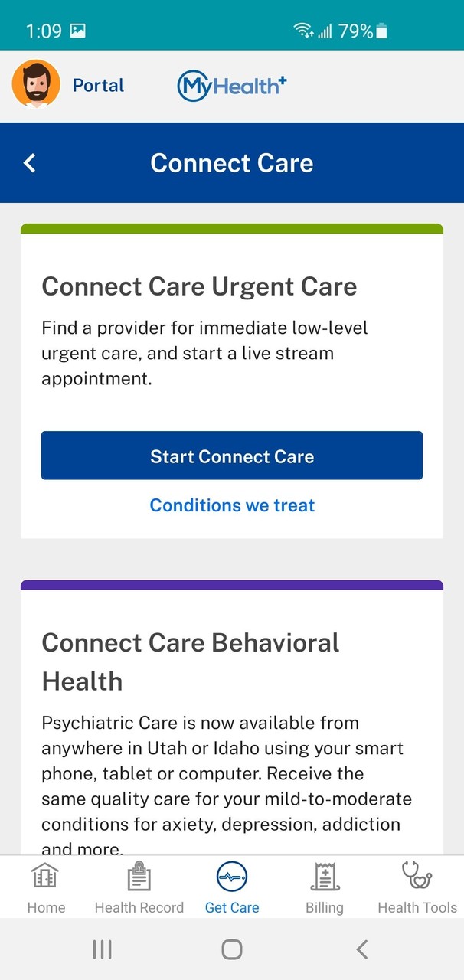Tap the Connect Care Behavioral Health heading
This screenshot has height=980, width=464.
point(191,661)
